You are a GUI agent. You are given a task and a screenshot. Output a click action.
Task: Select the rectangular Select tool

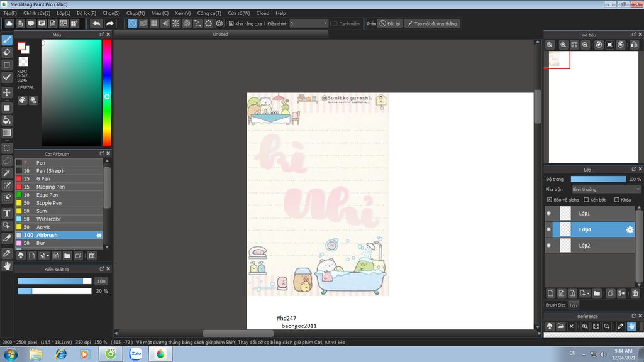coord(6,148)
